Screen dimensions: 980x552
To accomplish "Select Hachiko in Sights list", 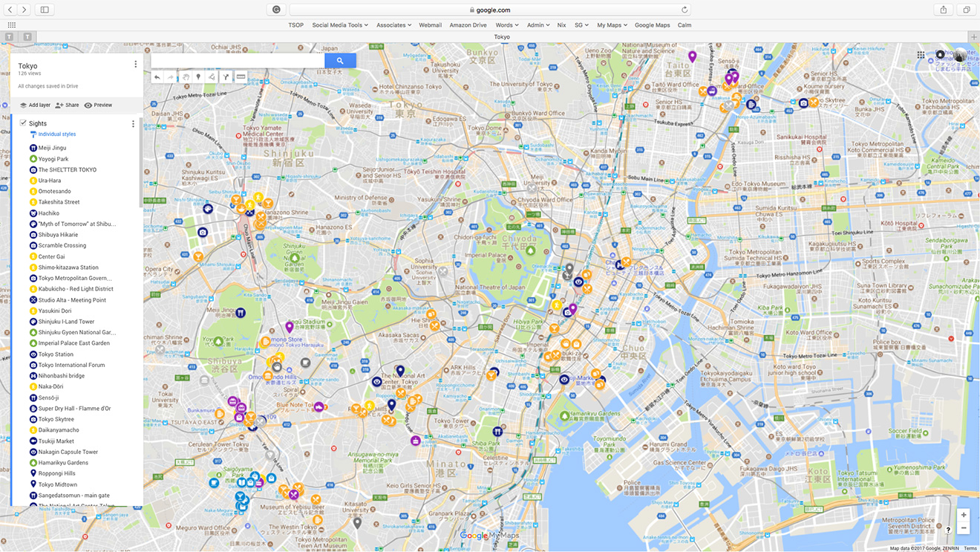I will 49,213.
